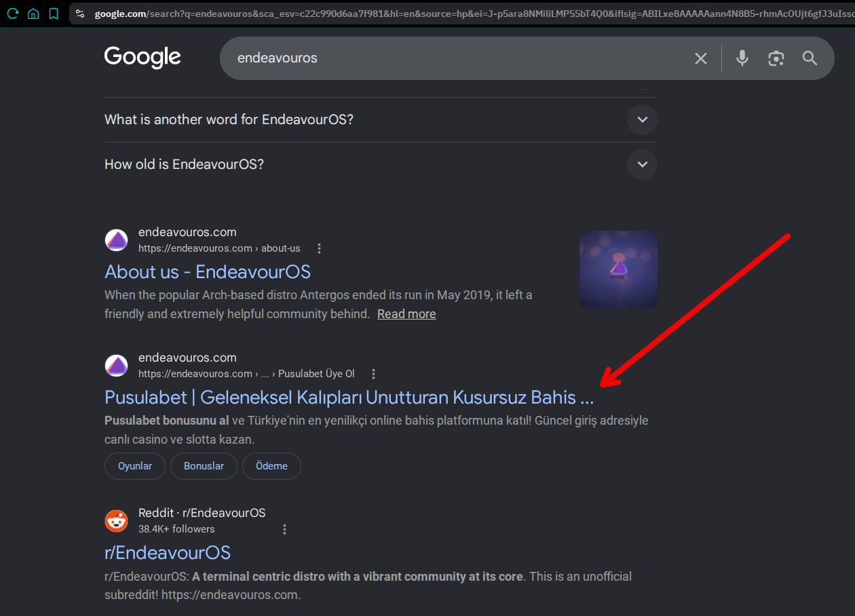Click the EndeavourOS about-us thumbnail image
Viewport: 855px width, 616px height.
[x=618, y=270]
